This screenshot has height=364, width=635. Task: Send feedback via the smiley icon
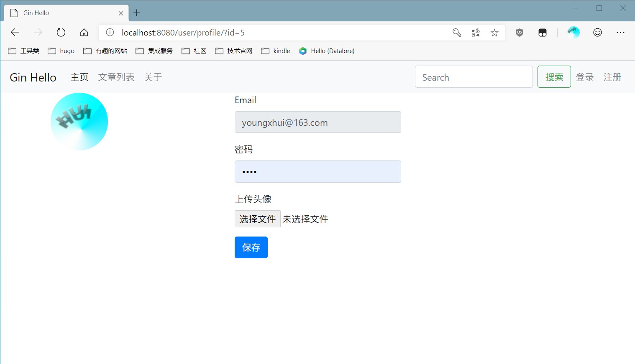click(x=597, y=32)
